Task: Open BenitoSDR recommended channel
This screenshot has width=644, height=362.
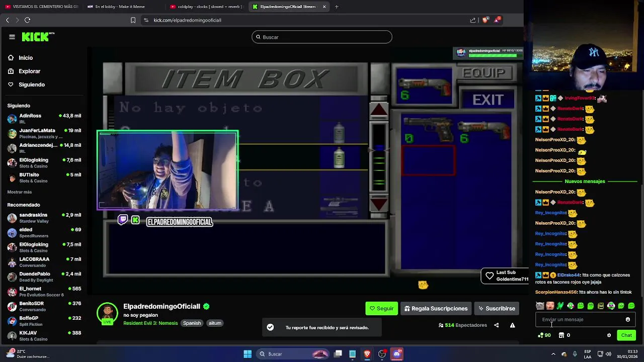Action: point(44,306)
